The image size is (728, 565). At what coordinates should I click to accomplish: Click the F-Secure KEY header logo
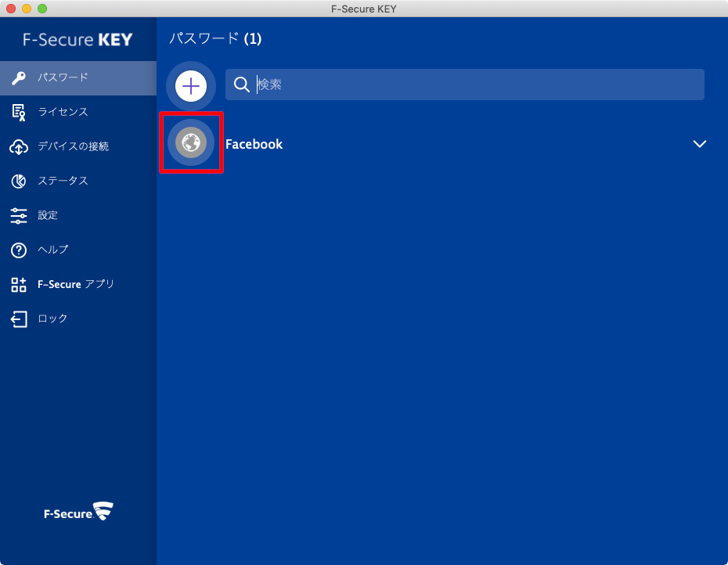coord(78,40)
